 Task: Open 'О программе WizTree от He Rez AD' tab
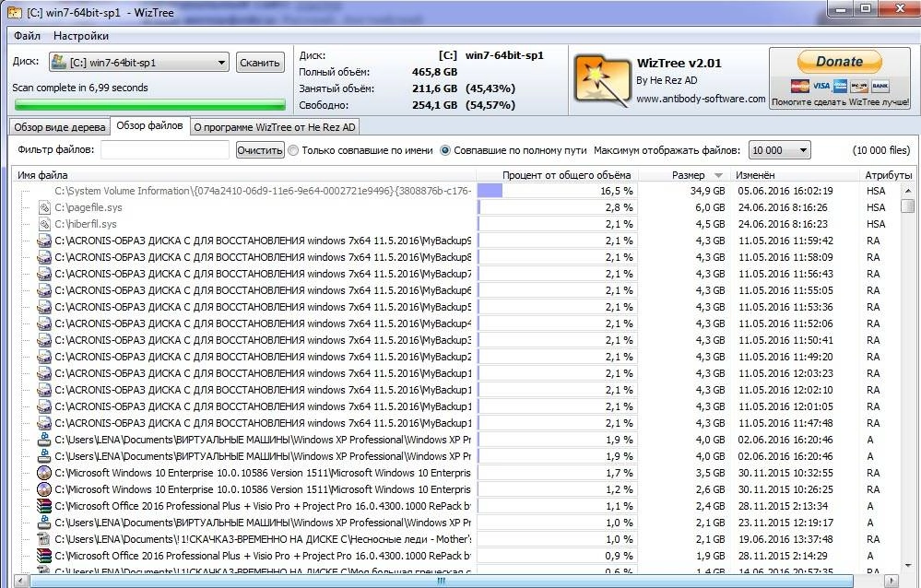pos(275,127)
